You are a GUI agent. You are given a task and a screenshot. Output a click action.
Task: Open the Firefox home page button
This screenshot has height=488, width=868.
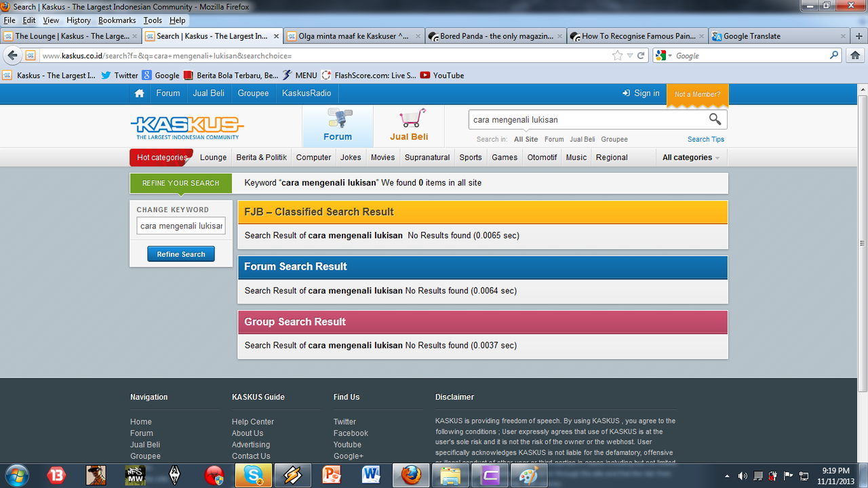pyautogui.click(x=855, y=56)
